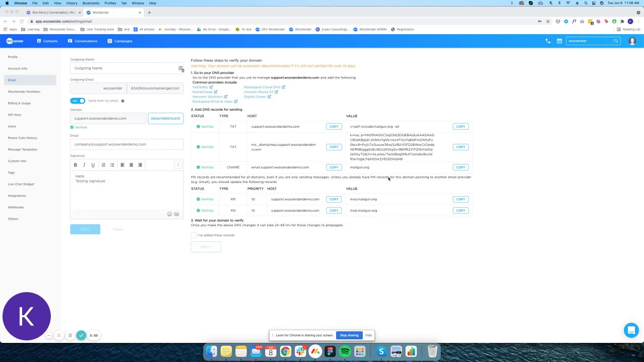Viewport: 644px width, 362px height.
Task: Insert numbered list in signature
Action: 104,165
